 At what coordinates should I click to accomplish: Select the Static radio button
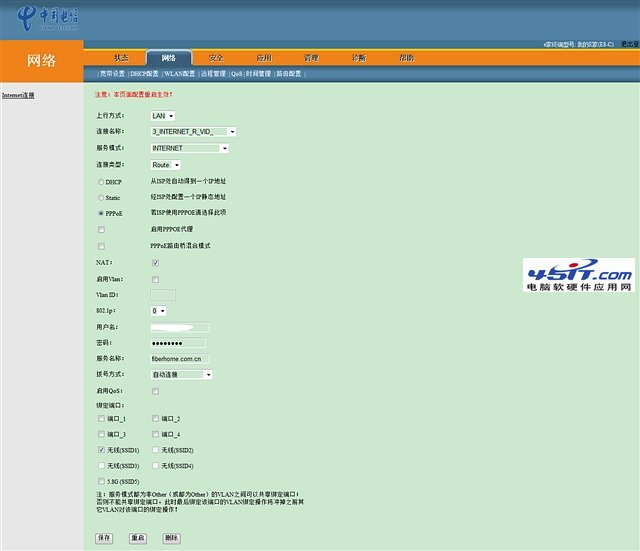click(101, 198)
